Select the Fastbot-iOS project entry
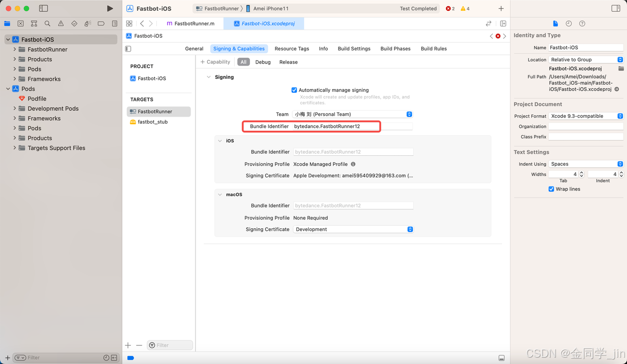 coord(152,78)
